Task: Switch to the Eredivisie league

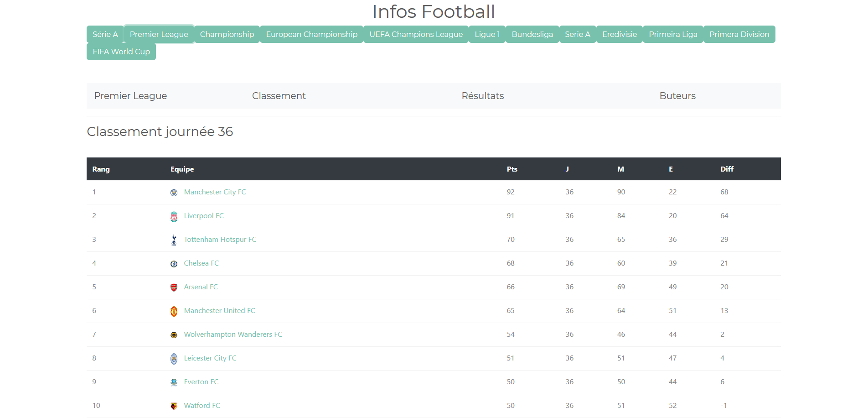Action: (x=619, y=34)
